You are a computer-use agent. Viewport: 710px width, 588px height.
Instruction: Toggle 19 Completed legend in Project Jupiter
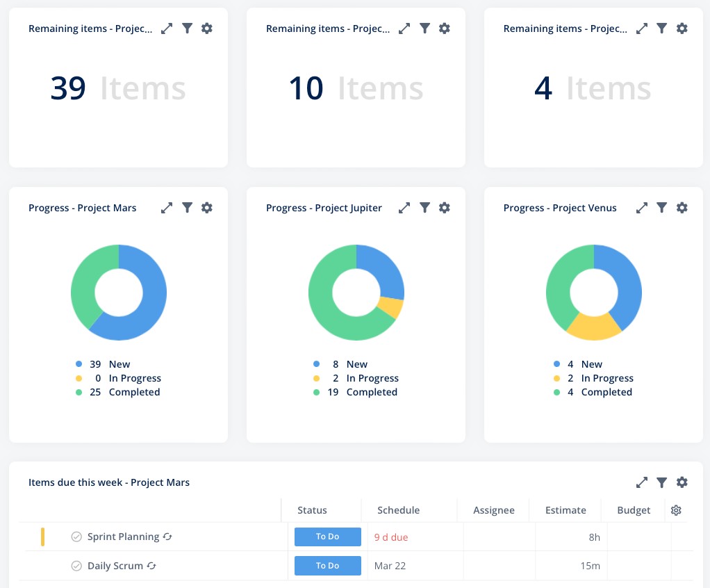click(356, 392)
